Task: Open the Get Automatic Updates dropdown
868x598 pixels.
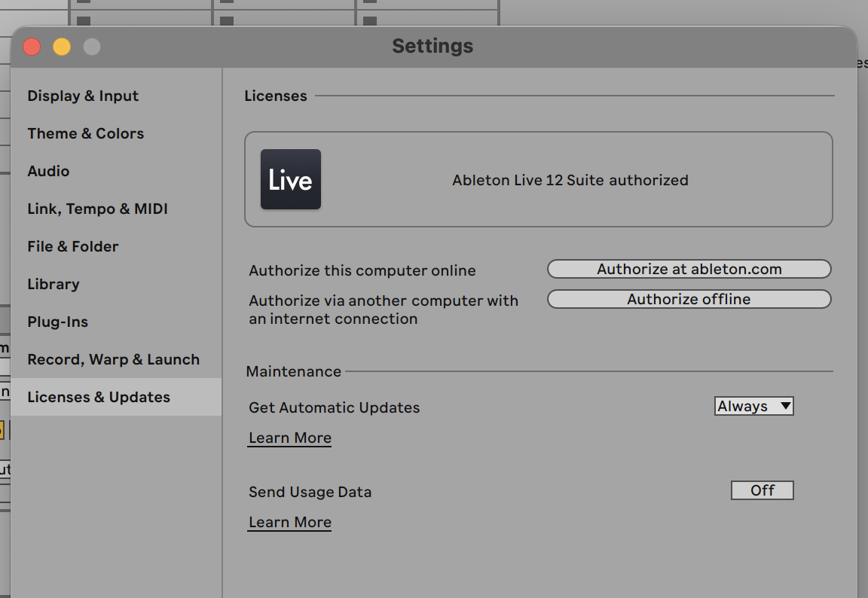Action: (753, 406)
